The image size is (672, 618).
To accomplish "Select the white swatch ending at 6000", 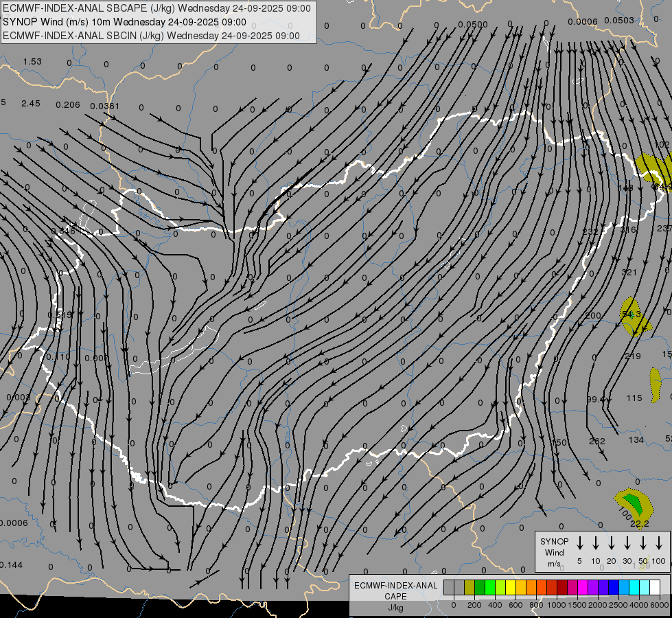I will (x=654, y=588).
